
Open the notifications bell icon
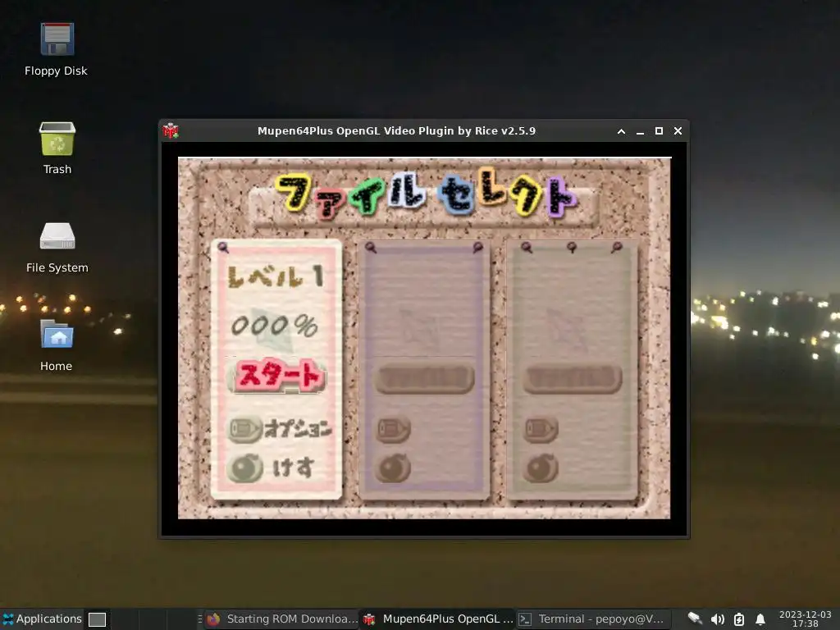point(760,619)
